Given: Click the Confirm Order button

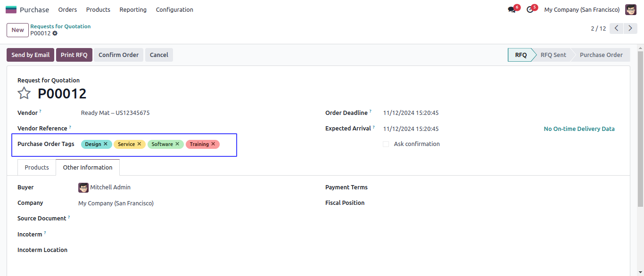Looking at the screenshot, I should (118, 55).
